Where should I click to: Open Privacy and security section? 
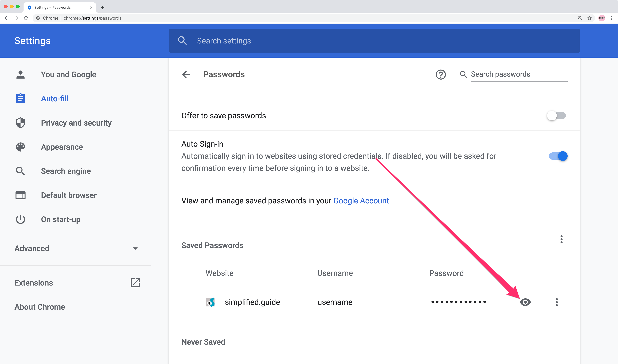pyautogui.click(x=76, y=123)
